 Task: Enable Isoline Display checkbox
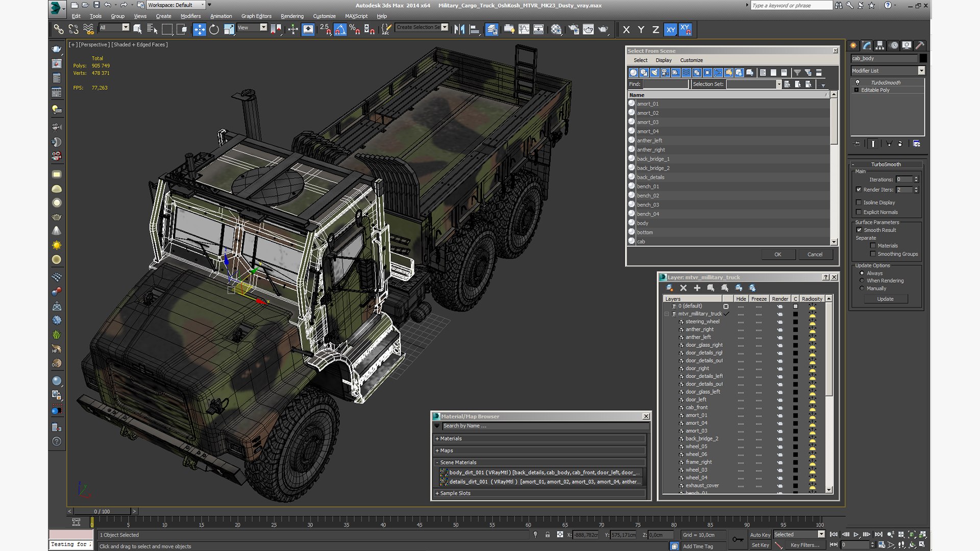point(859,203)
